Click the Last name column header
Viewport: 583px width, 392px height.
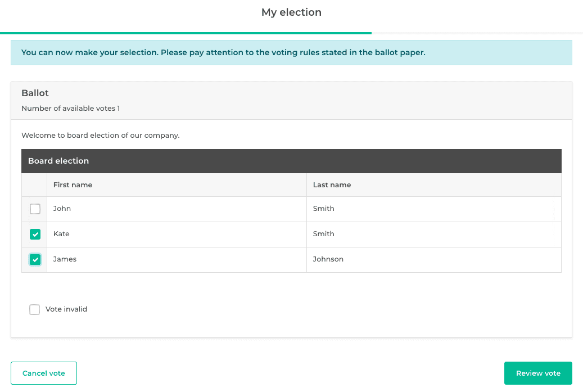(332, 185)
